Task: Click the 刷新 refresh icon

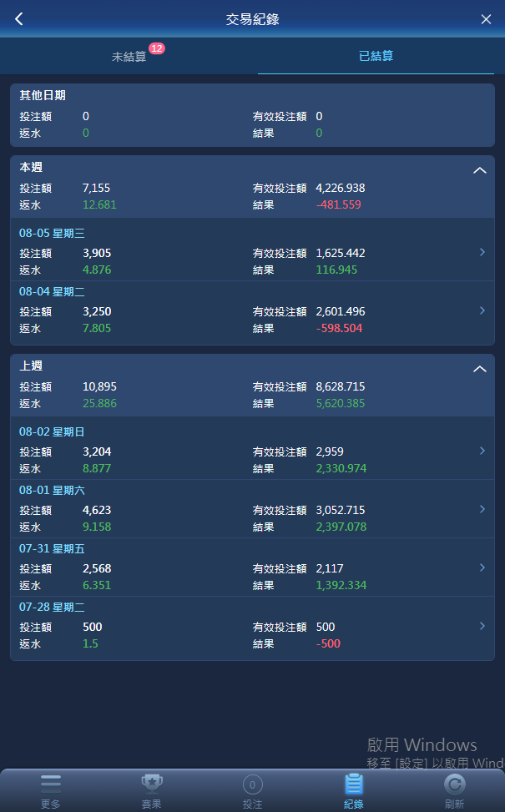Action: tap(455, 784)
